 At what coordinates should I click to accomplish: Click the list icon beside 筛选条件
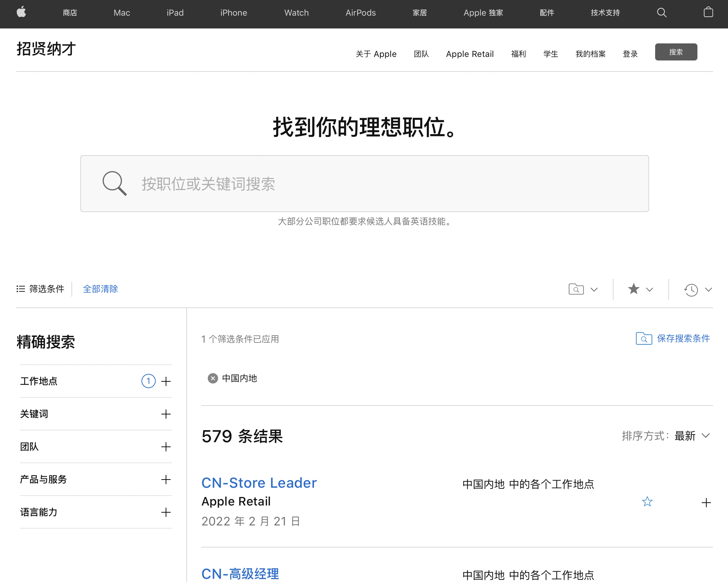[x=21, y=289]
